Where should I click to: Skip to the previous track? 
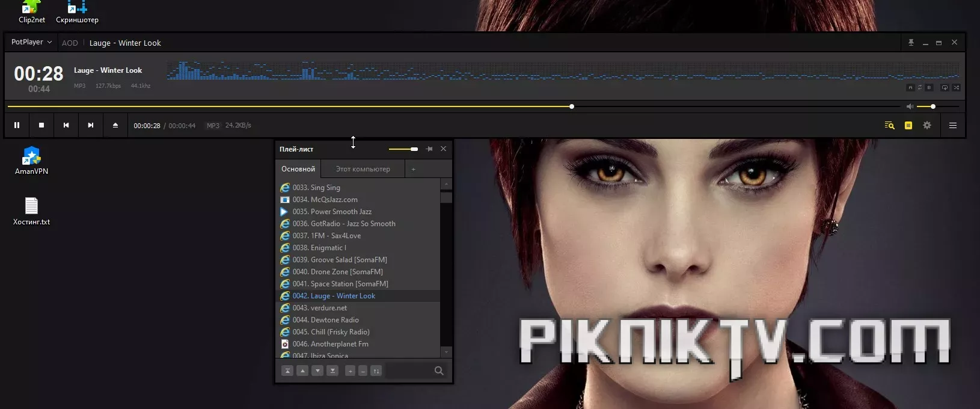pos(66,125)
